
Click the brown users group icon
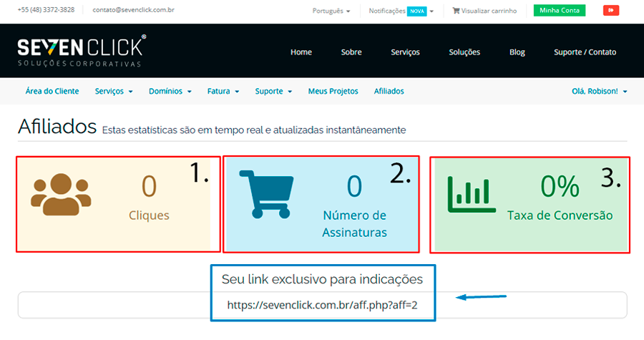pos(62,194)
